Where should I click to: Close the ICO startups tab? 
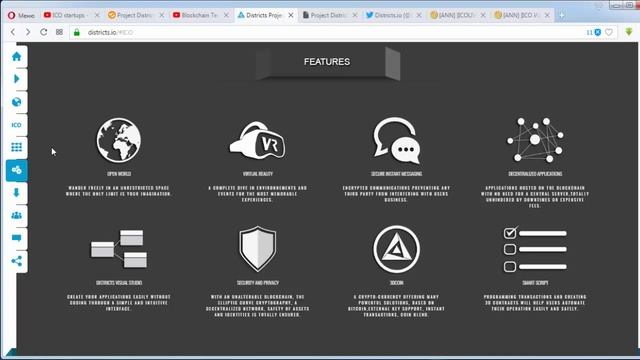[x=97, y=15]
